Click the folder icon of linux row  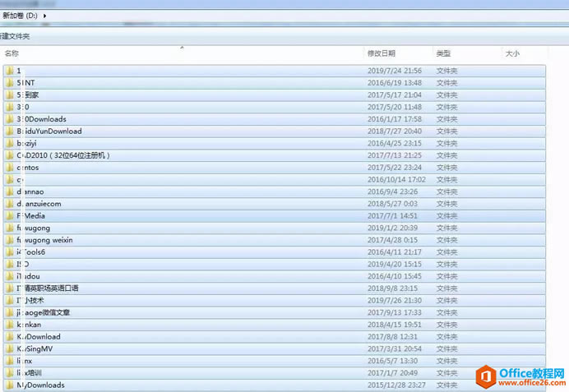10,361
